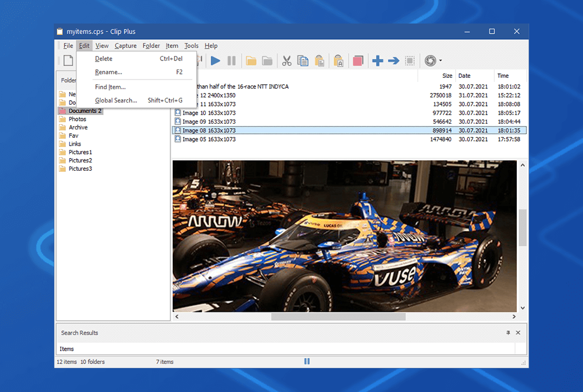Select item Image 05 1633x1073
Screen dimensions: 583x392
[x=349, y=139]
